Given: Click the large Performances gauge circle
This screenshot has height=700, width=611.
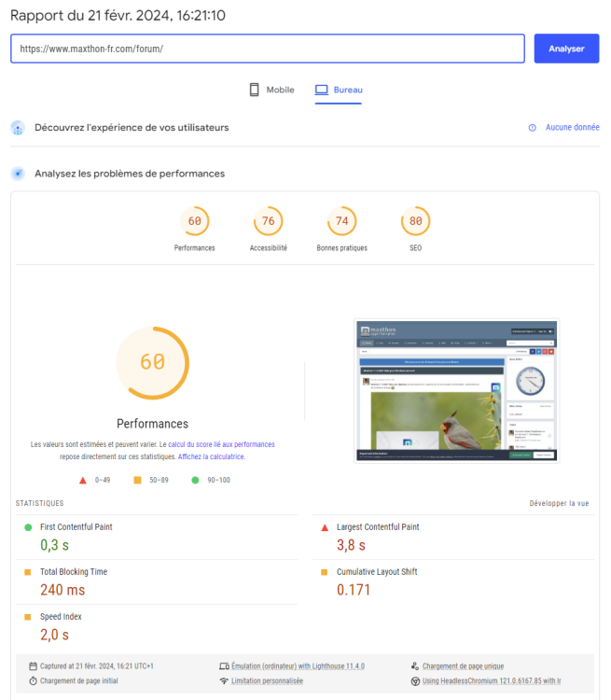Looking at the screenshot, I should click(x=152, y=362).
